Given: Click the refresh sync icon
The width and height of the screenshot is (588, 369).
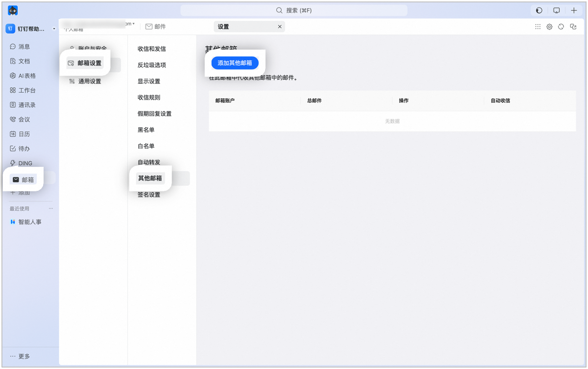Looking at the screenshot, I should tap(561, 27).
